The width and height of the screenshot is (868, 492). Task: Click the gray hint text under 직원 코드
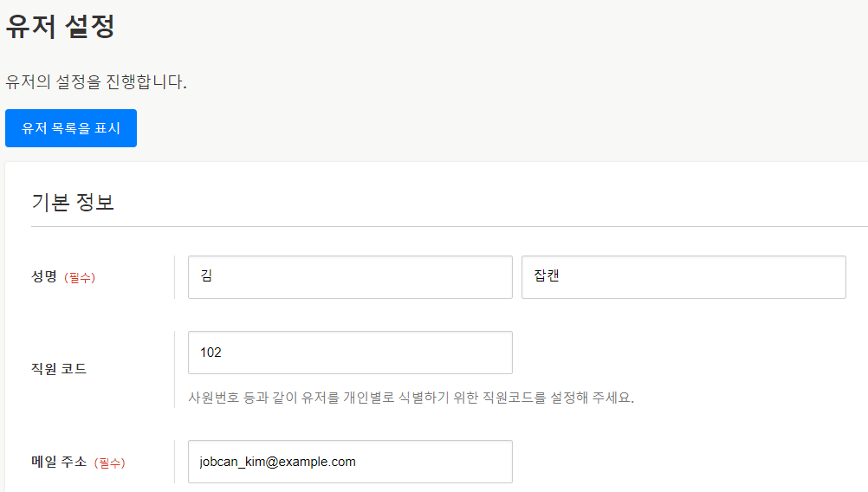click(411, 398)
